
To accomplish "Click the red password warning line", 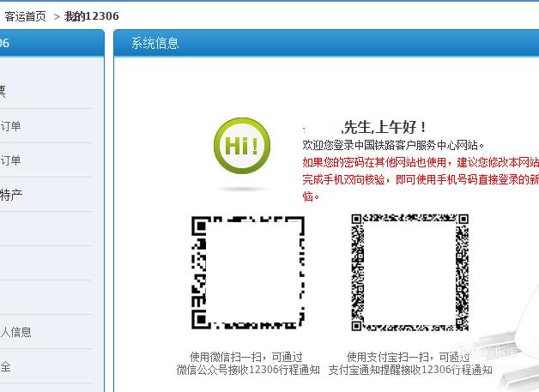I will tap(421, 162).
